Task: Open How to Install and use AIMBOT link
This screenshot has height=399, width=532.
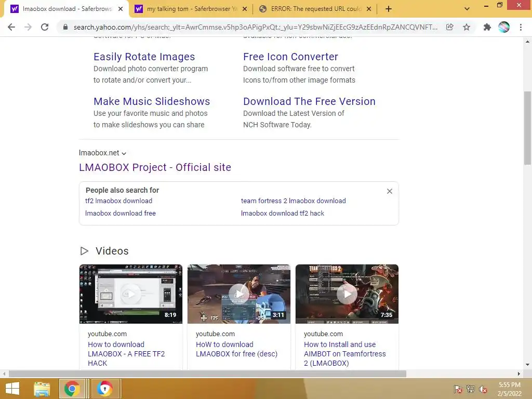Action: 345,353
